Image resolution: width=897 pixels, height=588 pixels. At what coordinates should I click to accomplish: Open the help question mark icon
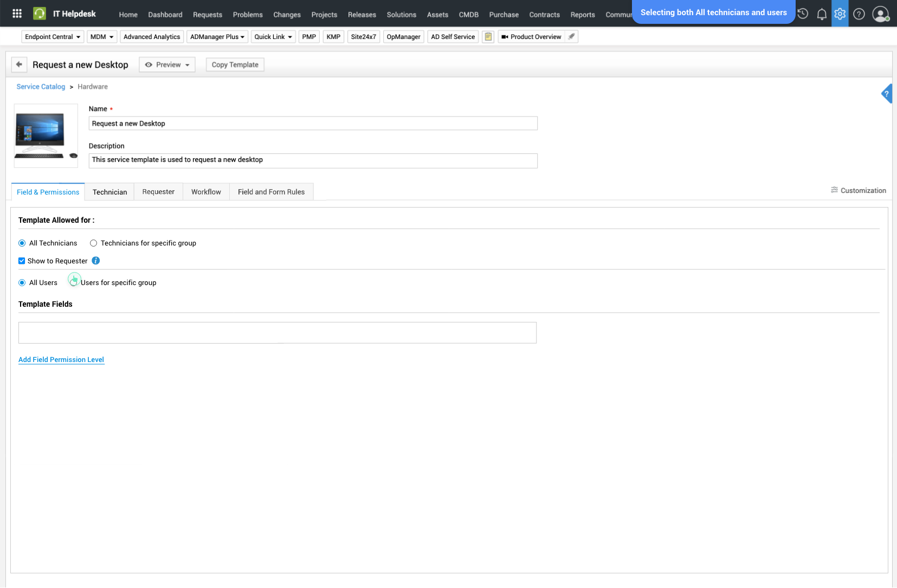click(x=859, y=14)
